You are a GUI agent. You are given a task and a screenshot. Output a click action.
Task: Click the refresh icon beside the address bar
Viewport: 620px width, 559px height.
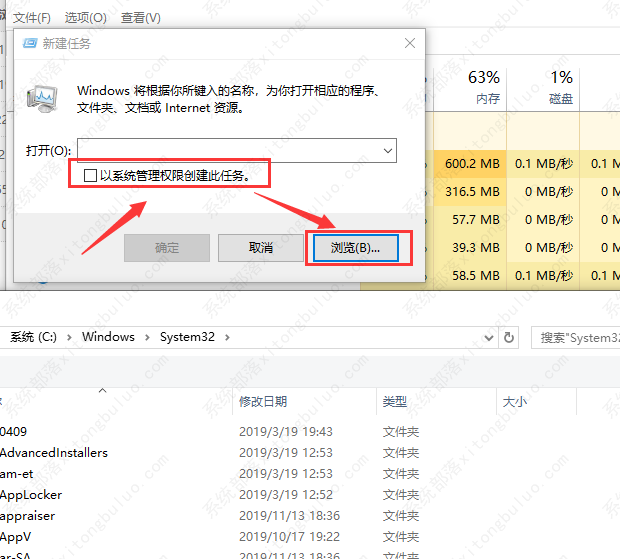pyautogui.click(x=509, y=338)
